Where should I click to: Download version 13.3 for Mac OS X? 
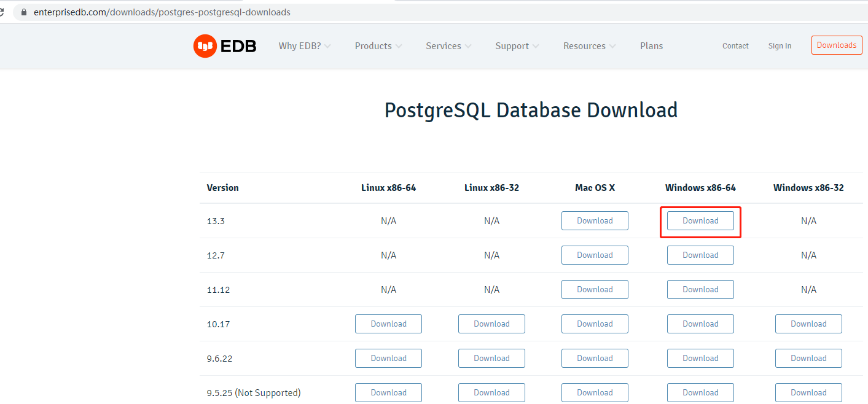point(595,221)
